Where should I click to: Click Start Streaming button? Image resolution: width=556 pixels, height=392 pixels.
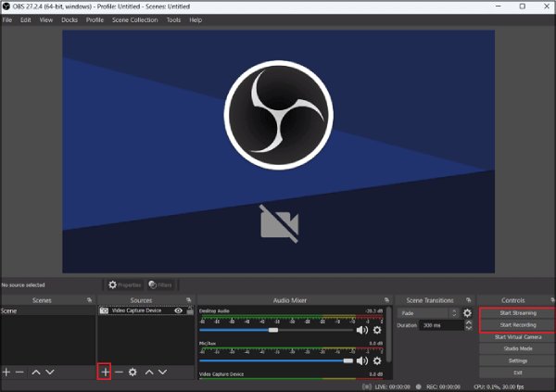tap(518, 313)
